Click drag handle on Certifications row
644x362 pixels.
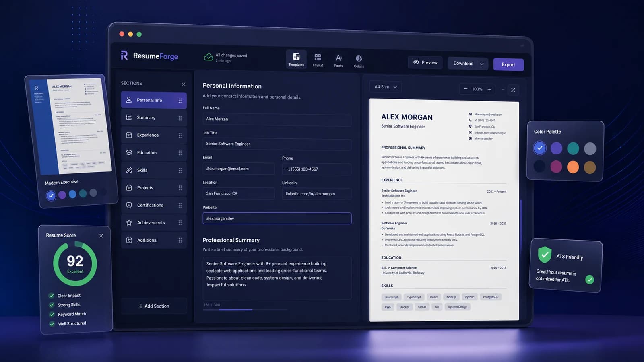coord(180,206)
